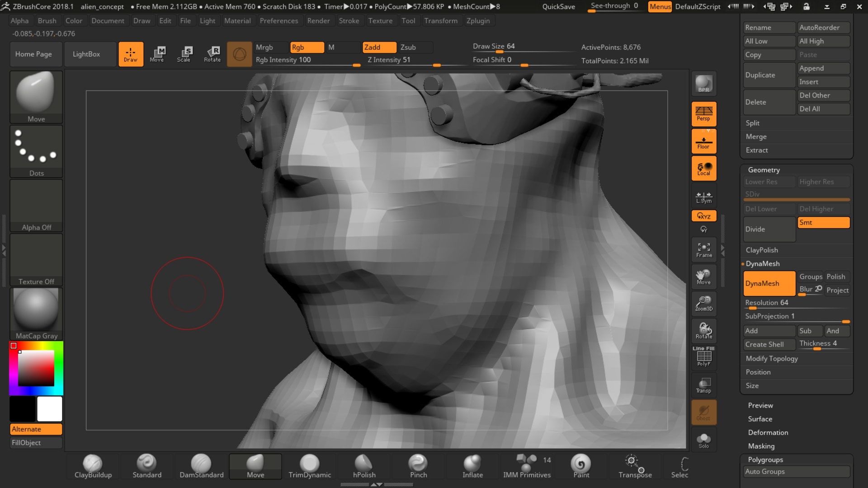Select the Inflate brush
The image size is (868, 488).
(472, 466)
